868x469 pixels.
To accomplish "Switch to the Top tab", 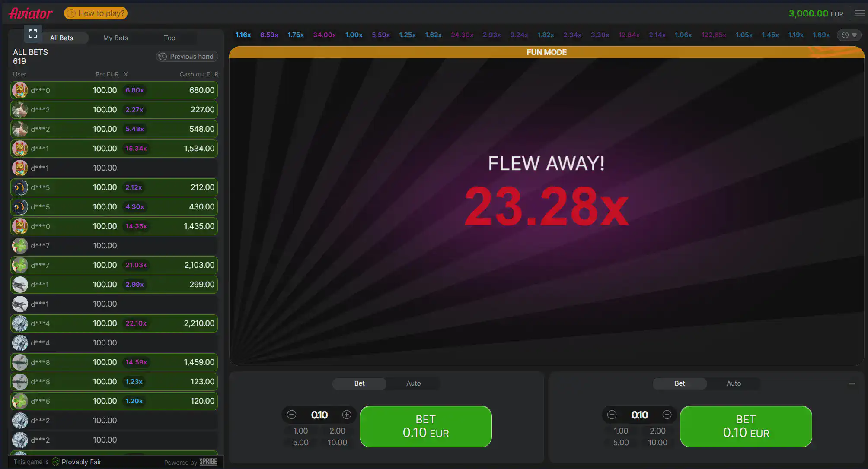I will pyautogui.click(x=169, y=38).
